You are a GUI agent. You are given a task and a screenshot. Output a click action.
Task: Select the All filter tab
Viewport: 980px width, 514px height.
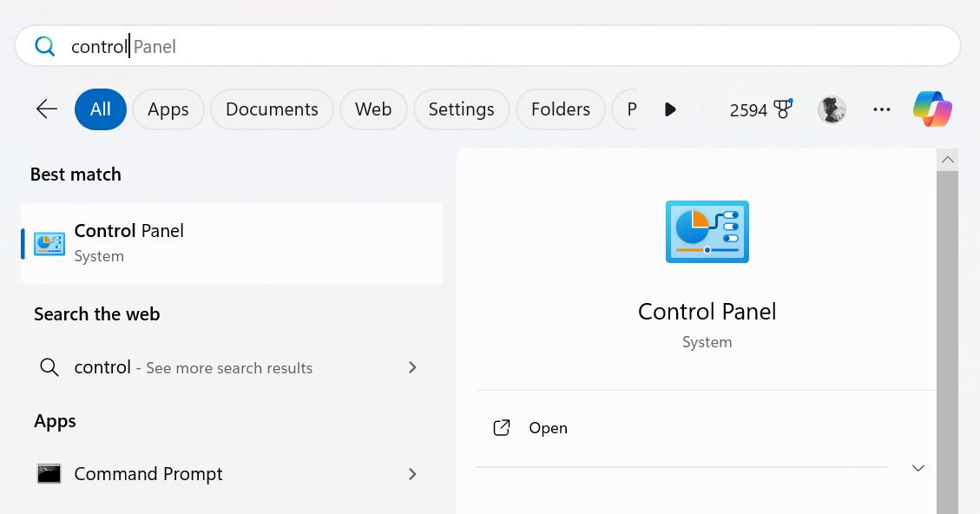pyautogui.click(x=101, y=109)
